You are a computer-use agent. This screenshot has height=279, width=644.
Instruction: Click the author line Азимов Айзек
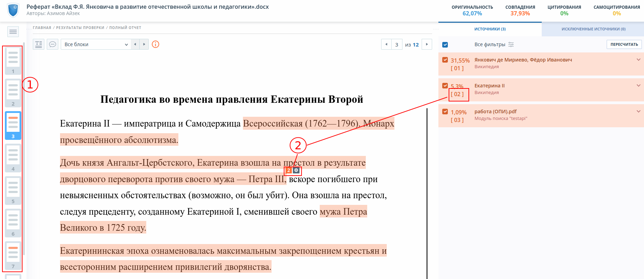(53, 13)
